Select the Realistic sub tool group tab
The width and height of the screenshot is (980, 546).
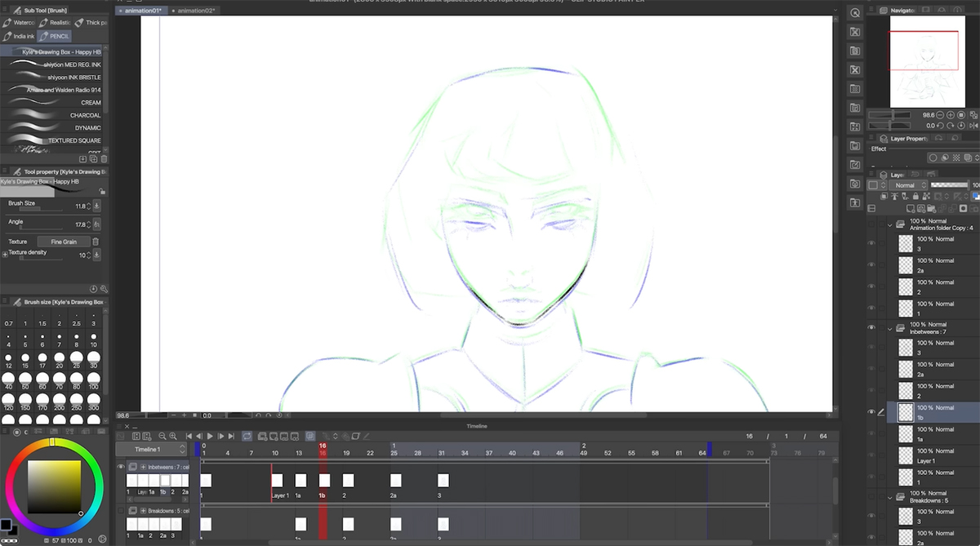point(55,23)
